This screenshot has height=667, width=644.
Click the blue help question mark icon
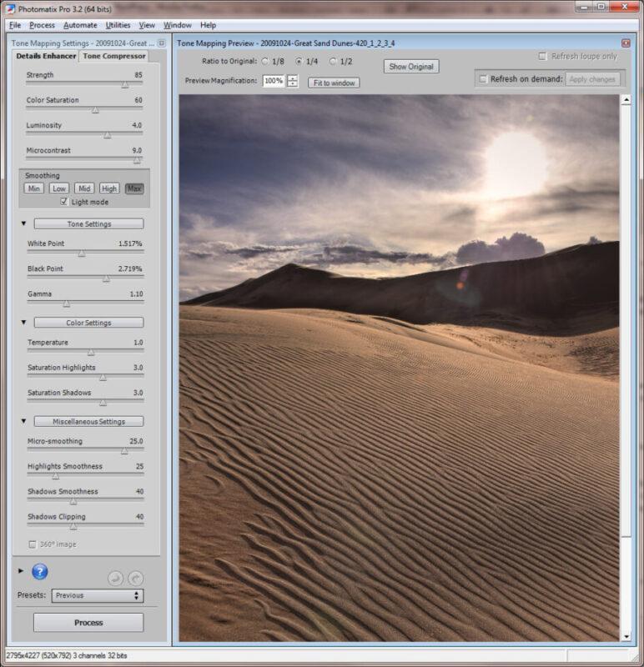40,572
